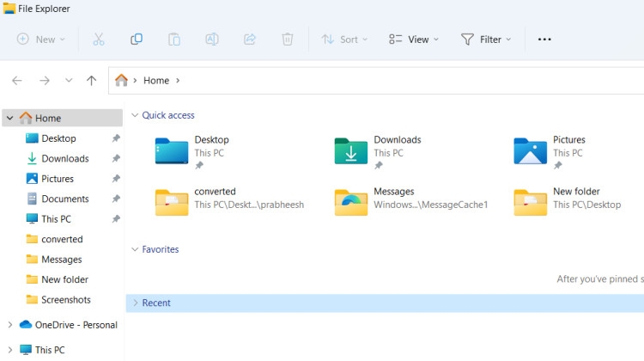Collapse the Home tree node
The image size is (644, 361).
tap(9, 119)
